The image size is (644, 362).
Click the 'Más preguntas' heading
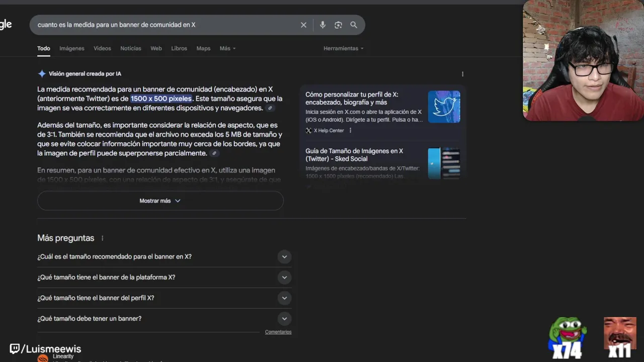click(65, 238)
